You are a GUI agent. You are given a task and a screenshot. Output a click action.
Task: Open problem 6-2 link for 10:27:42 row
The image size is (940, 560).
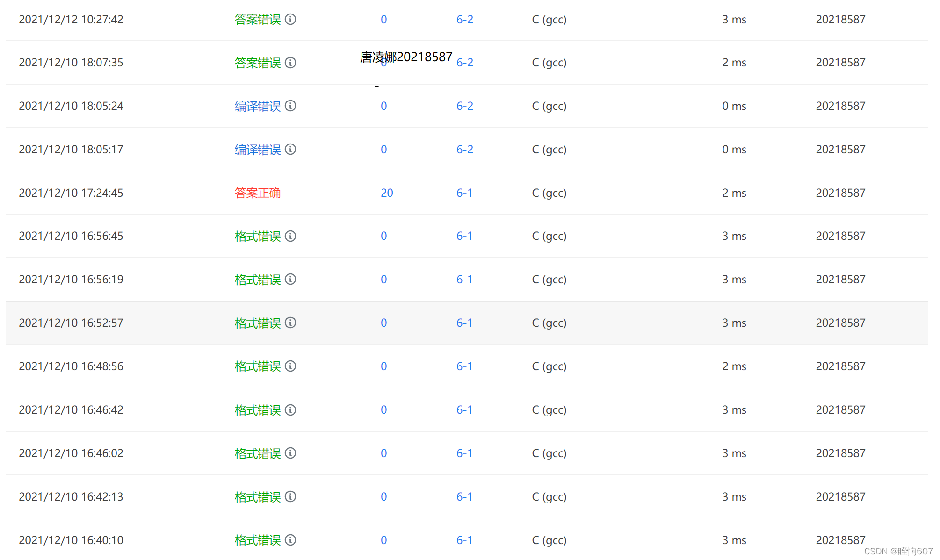click(464, 19)
